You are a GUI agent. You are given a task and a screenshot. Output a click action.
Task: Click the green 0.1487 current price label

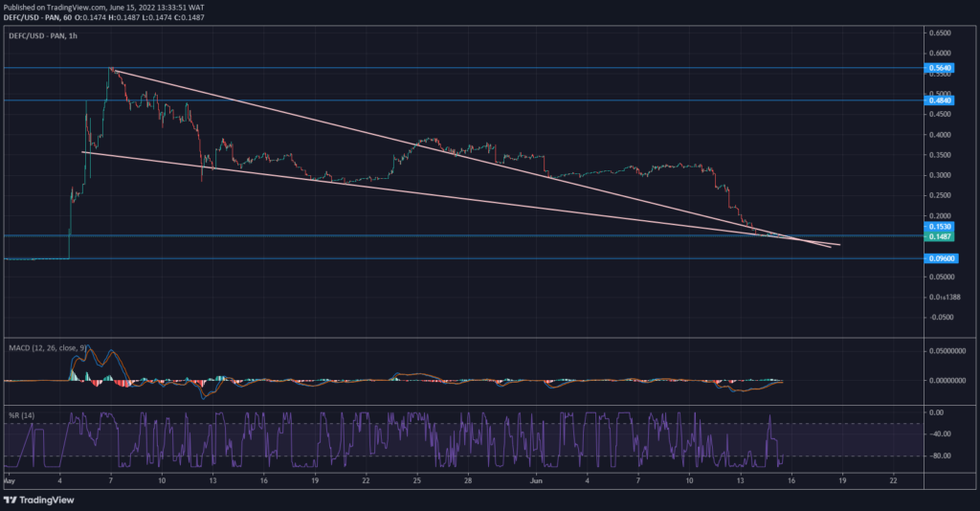(x=940, y=236)
